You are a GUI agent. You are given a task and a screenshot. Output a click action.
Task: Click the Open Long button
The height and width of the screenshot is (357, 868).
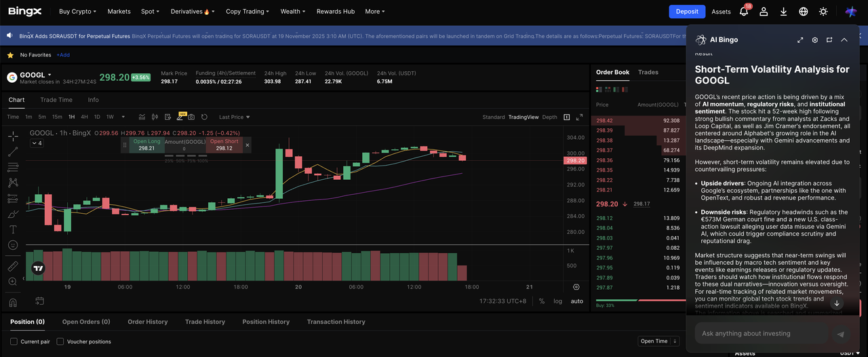pos(146,145)
